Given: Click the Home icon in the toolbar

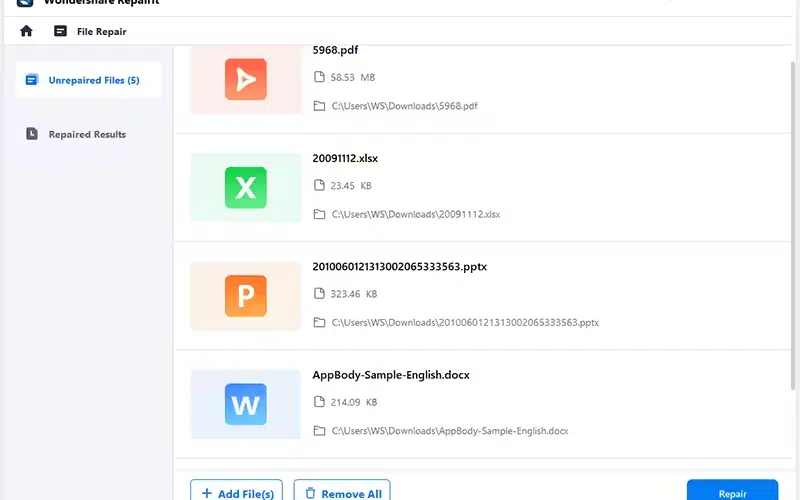Looking at the screenshot, I should (x=26, y=31).
